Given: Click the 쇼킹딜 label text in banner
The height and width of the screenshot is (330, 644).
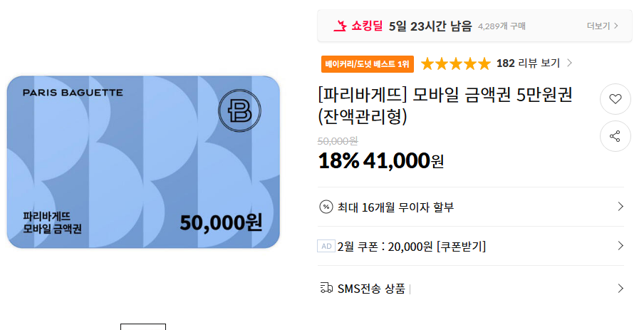Looking at the screenshot, I should pos(368,26).
